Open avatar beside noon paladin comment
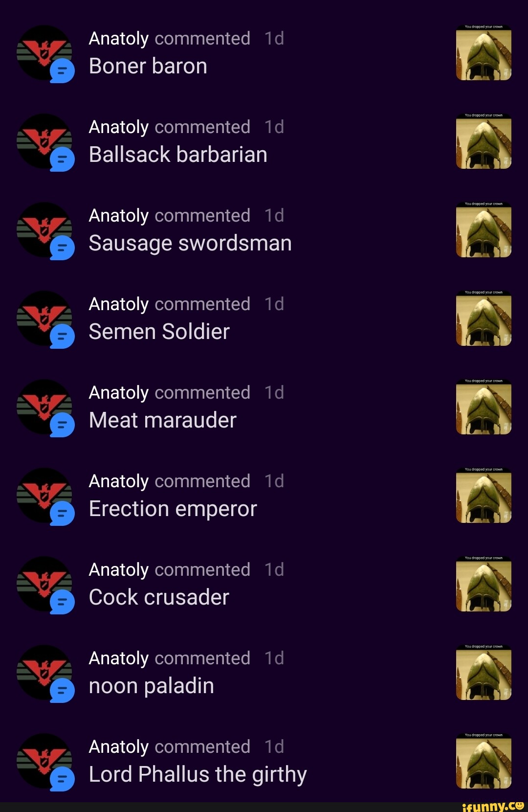 pos(44,673)
